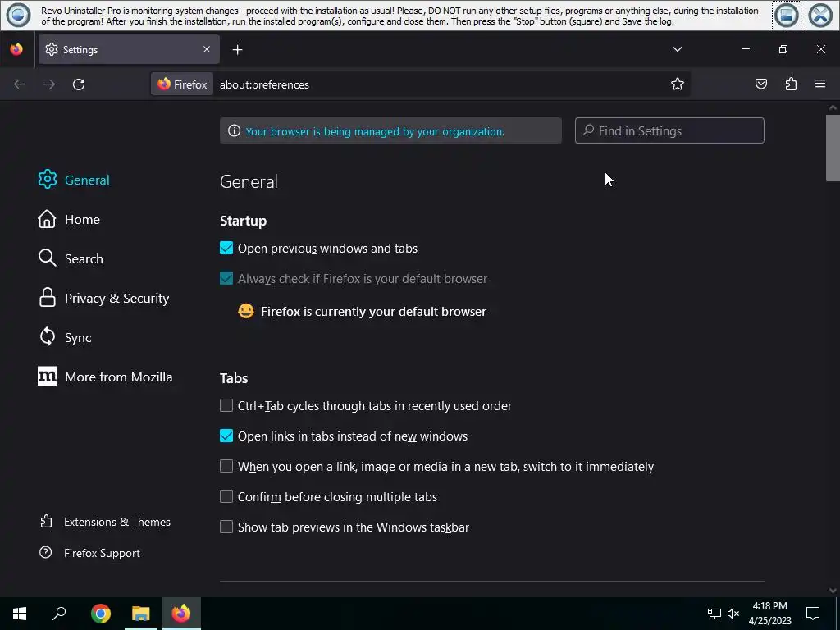Viewport: 840px width, 630px height.
Task: Reload the current page
Action: [79, 84]
